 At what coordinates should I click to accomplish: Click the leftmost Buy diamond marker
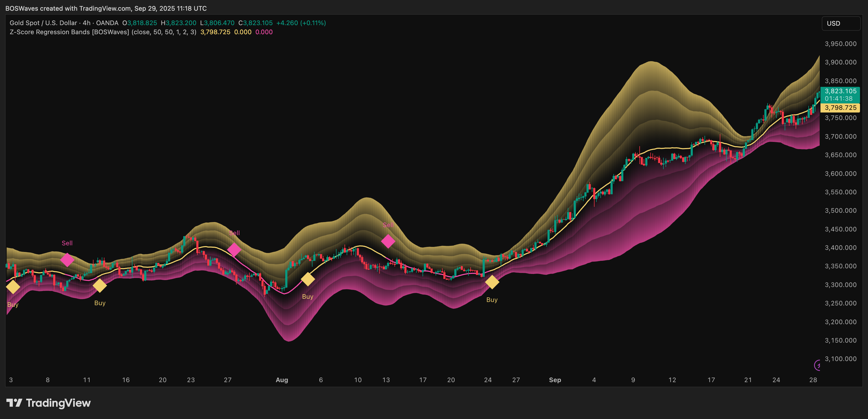point(13,287)
